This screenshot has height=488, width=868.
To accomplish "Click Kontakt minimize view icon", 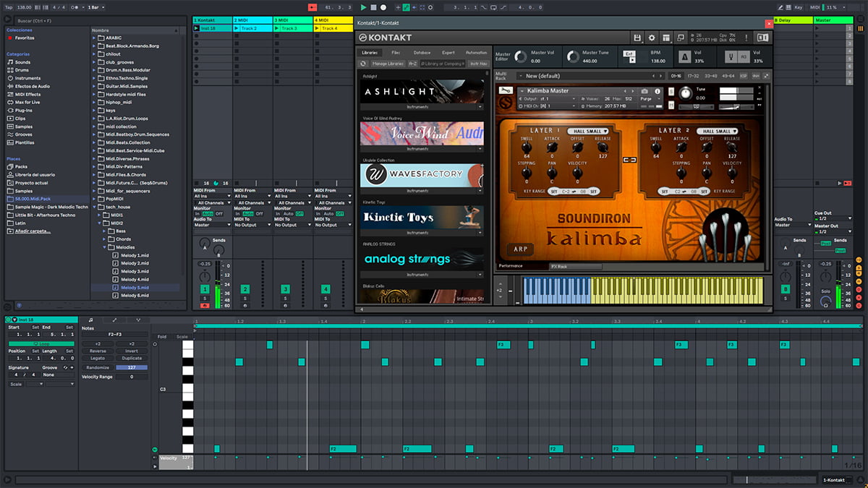I will 680,38.
